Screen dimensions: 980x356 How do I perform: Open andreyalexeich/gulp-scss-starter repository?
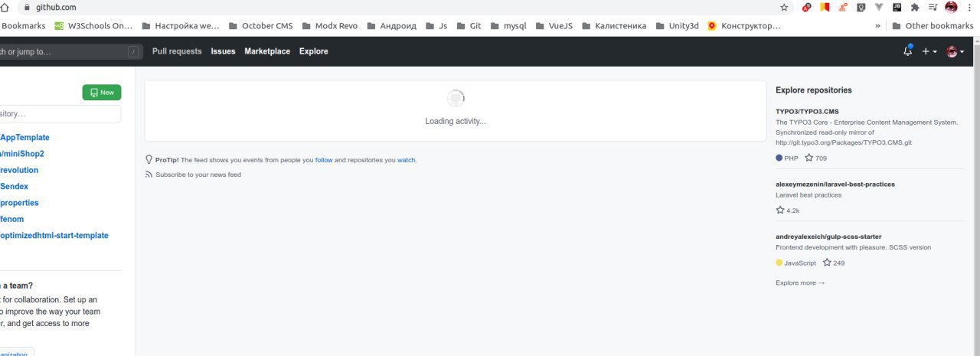click(828, 237)
